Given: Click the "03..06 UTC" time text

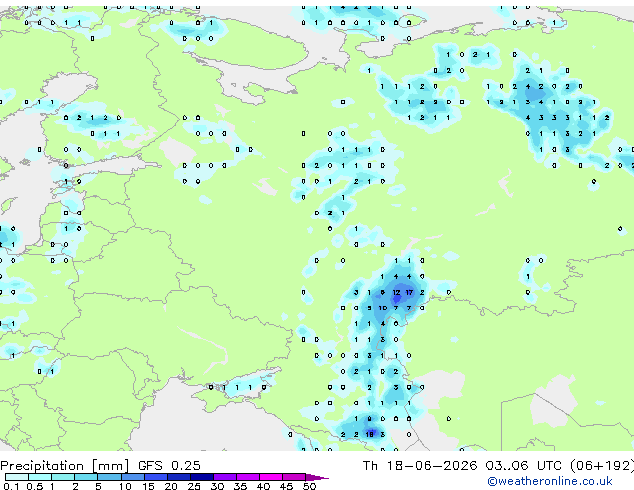Looking at the screenshot, I should click(524, 465).
